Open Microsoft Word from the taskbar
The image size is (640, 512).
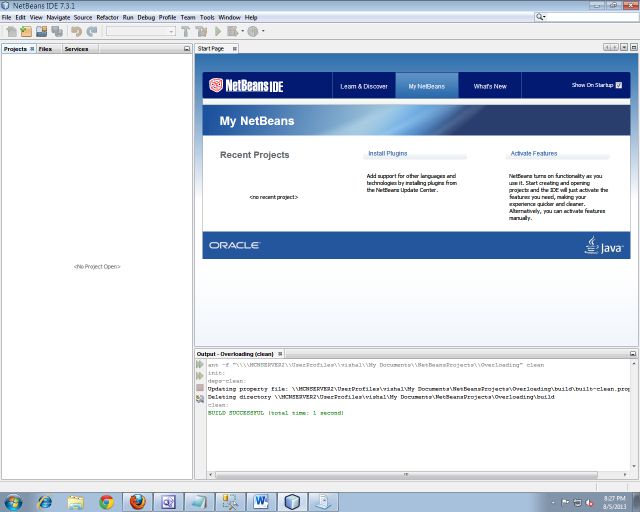pos(261,502)
